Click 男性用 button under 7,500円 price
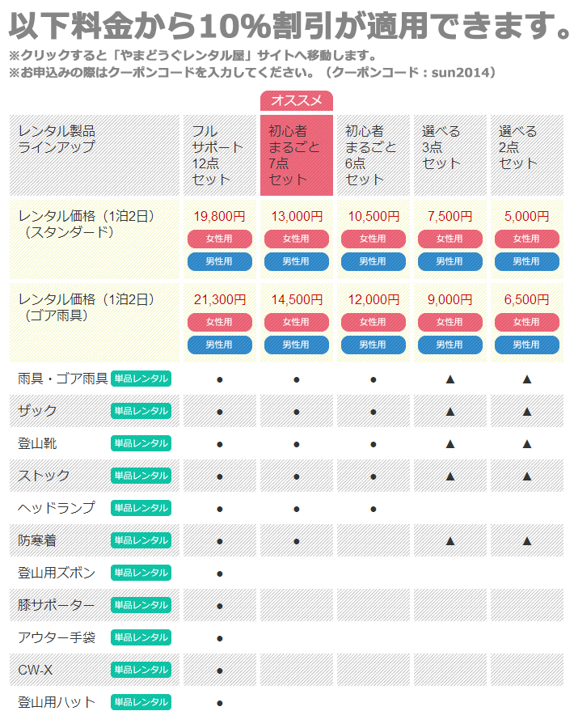The image size is (574, 728). (x=450, y=261)
